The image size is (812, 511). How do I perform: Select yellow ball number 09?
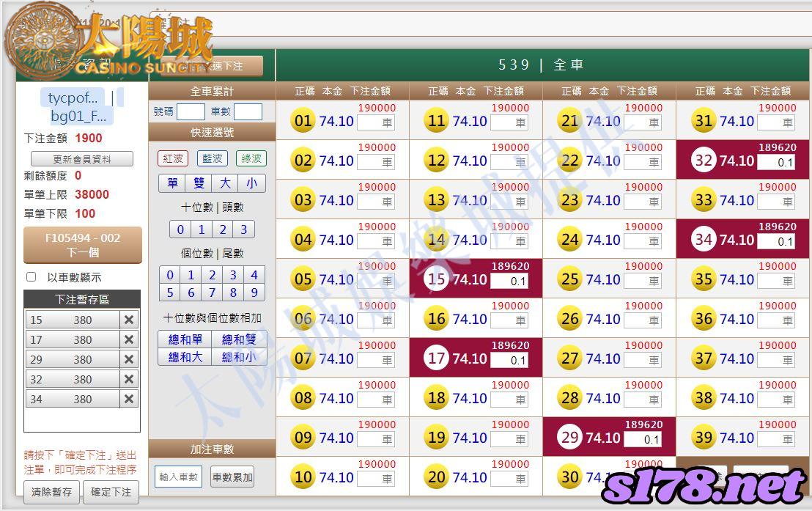(303, 438)
